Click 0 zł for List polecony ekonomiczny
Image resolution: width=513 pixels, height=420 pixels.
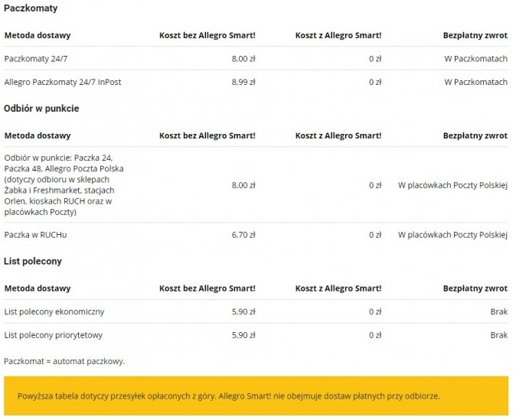pos(375,312)
